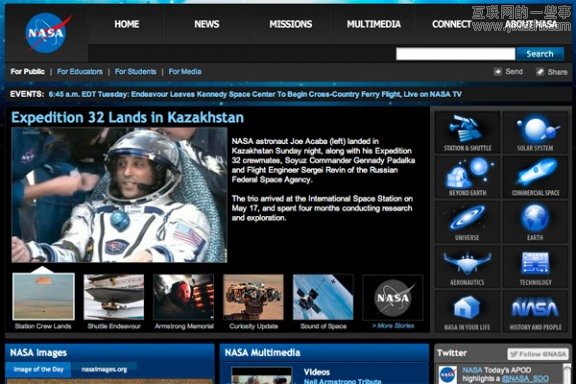
Task: Open the For Students link
Action: tap(136, 71)
